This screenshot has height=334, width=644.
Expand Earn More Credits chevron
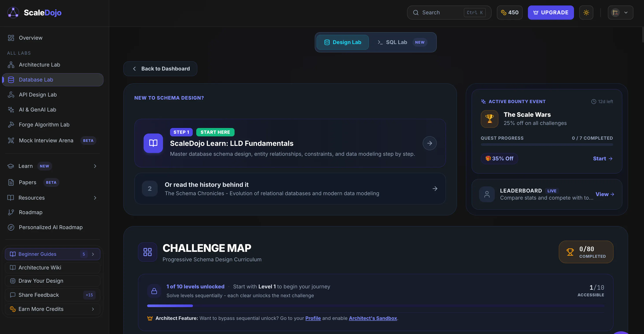[93, 309]
